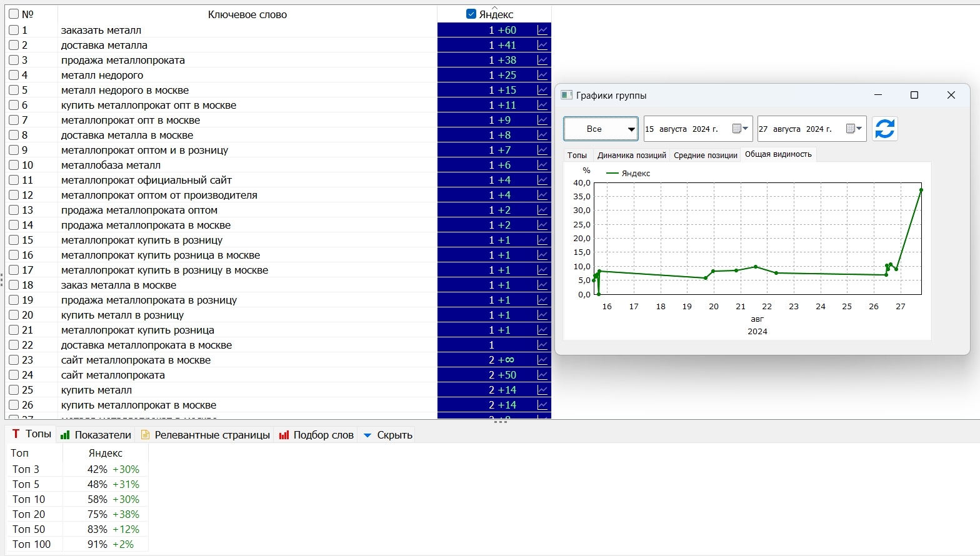
Task: Open chart icon for металлопрокат опт в москве
Action: click(542, 120)
